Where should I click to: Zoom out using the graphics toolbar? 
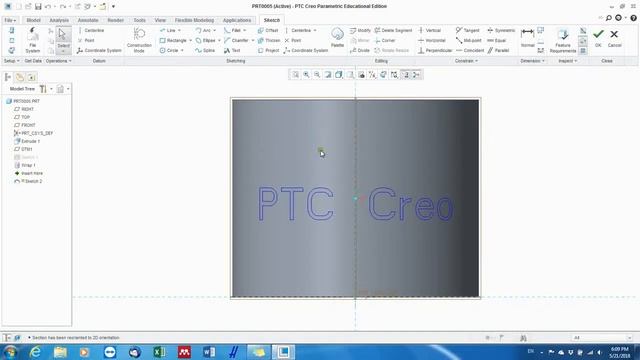(x=317, y=75)
